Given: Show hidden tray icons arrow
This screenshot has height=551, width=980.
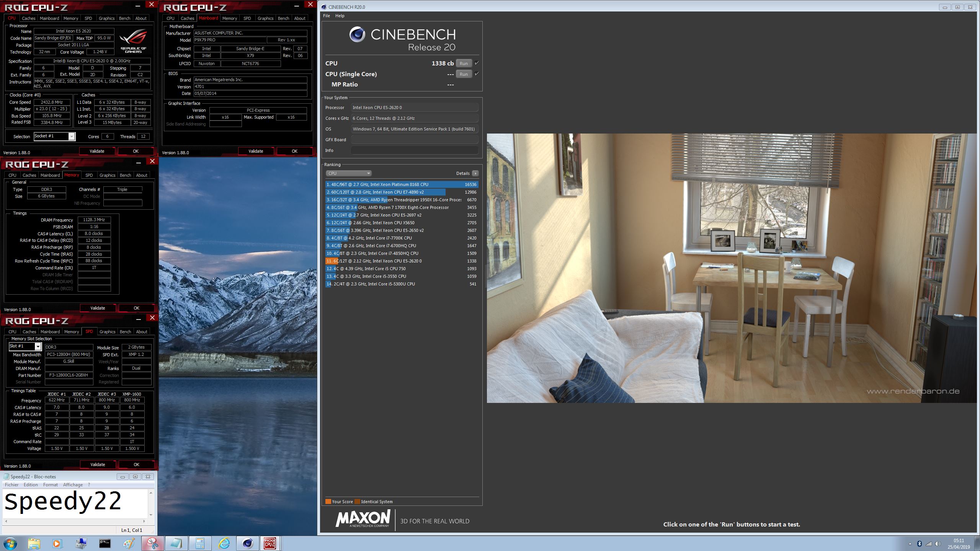Looking at the screenshot, I should click(910, 544).
